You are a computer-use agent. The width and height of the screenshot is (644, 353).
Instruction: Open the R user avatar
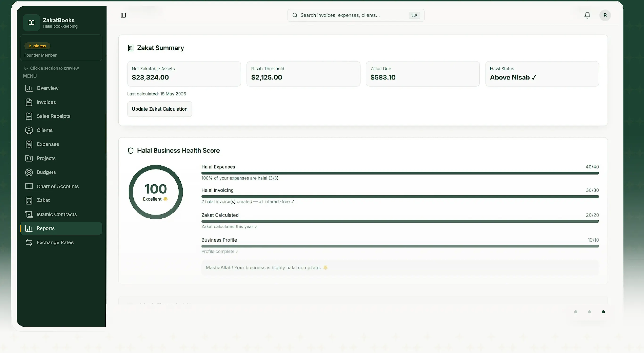pos(605,15)
